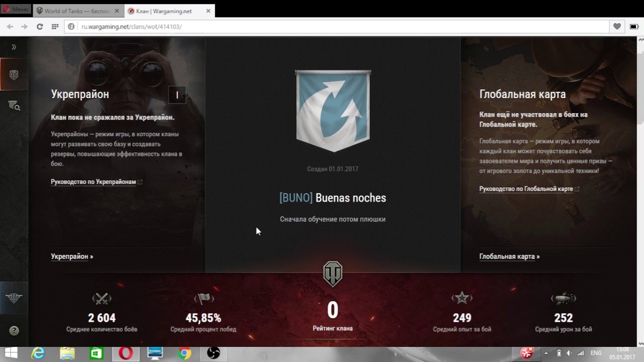Click the Укрепрайон level I badge
This screenshot has height=362, width=644.
click(x=177, y=95)
